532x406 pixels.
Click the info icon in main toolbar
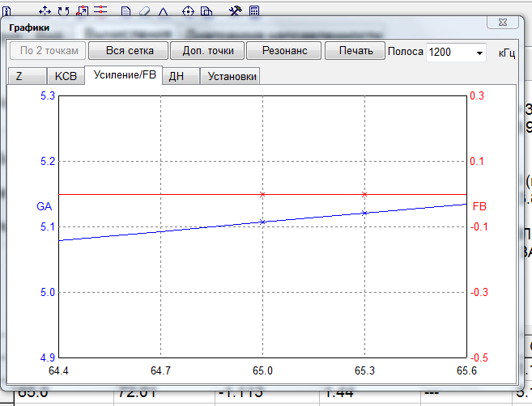coord(6,12)
